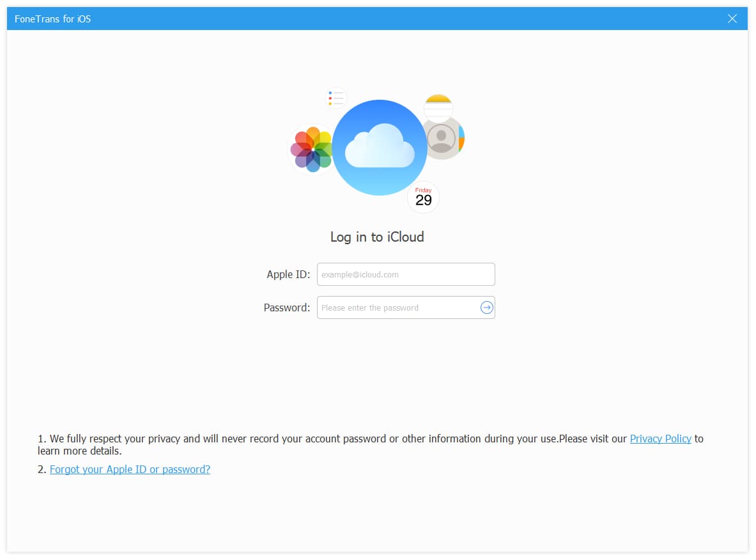Click the FoneTrans for iOS title text

52,19
